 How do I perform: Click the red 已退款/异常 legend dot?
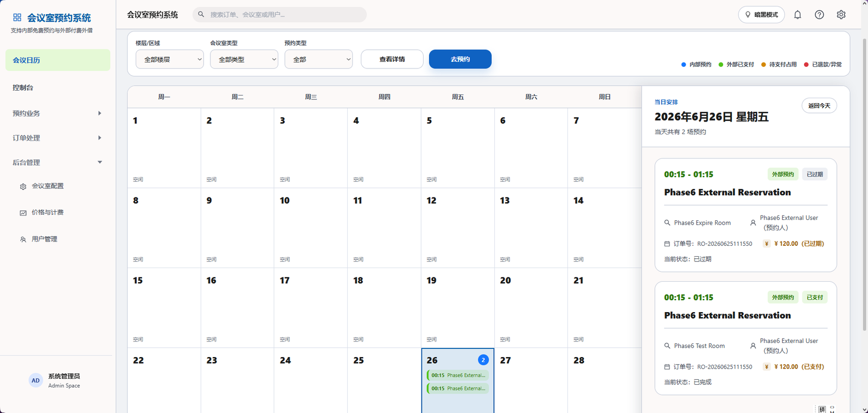806,65
